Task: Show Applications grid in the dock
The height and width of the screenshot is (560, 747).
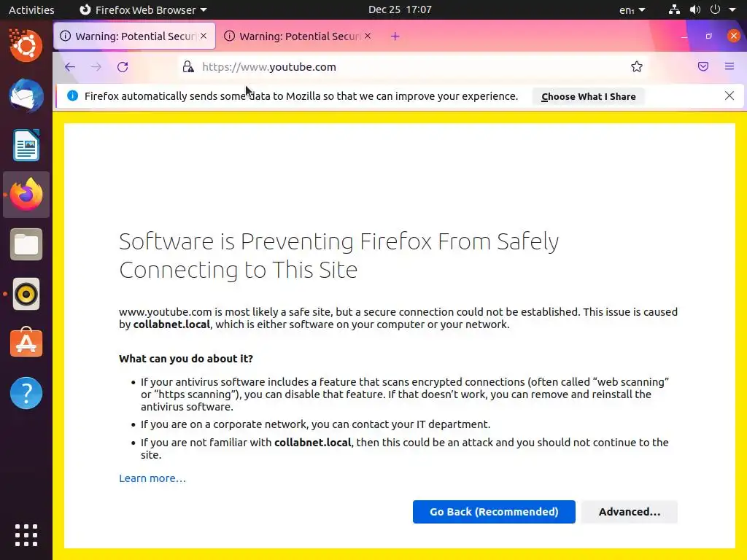Action: [26, 534]
